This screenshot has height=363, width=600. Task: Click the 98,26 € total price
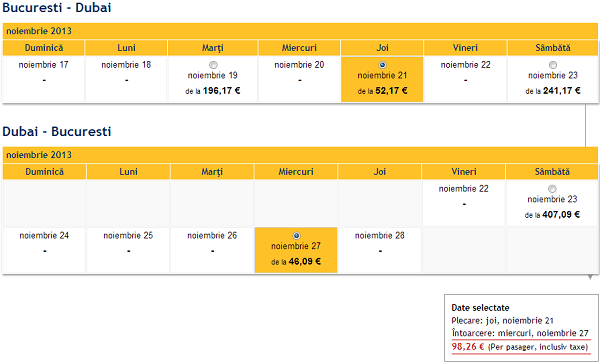coord(468,347)
